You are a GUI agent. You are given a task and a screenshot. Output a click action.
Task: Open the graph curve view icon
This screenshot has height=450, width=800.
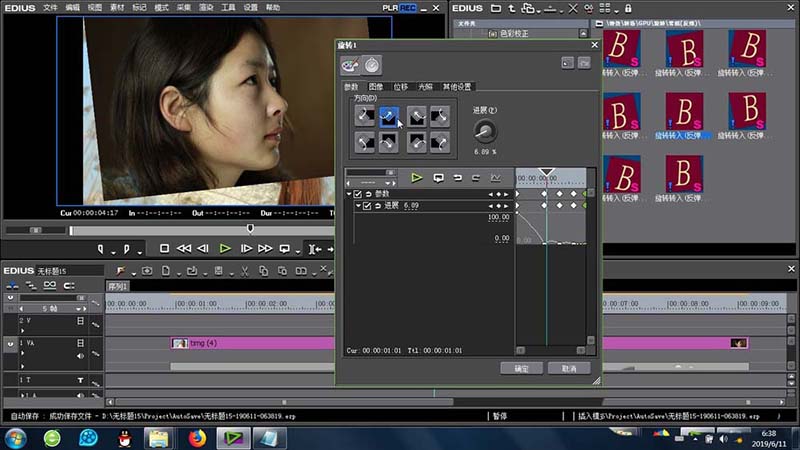(495, 178)
